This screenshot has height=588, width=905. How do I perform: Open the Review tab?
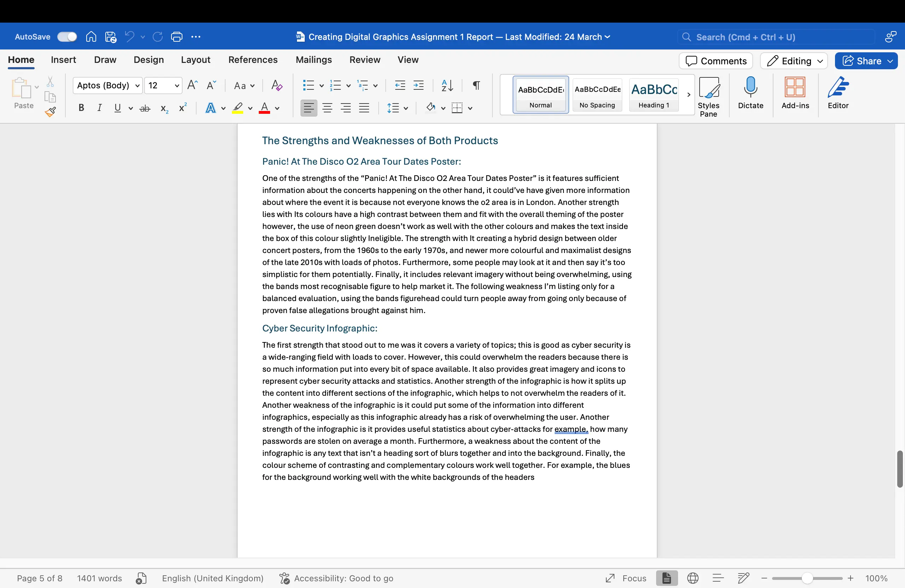pyautogui.click(x=365, y=60)
